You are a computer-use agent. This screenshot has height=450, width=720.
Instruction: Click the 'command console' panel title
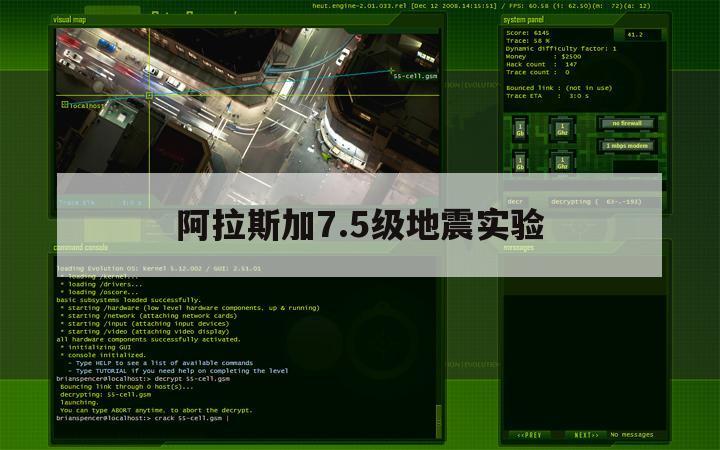(81, 248)
